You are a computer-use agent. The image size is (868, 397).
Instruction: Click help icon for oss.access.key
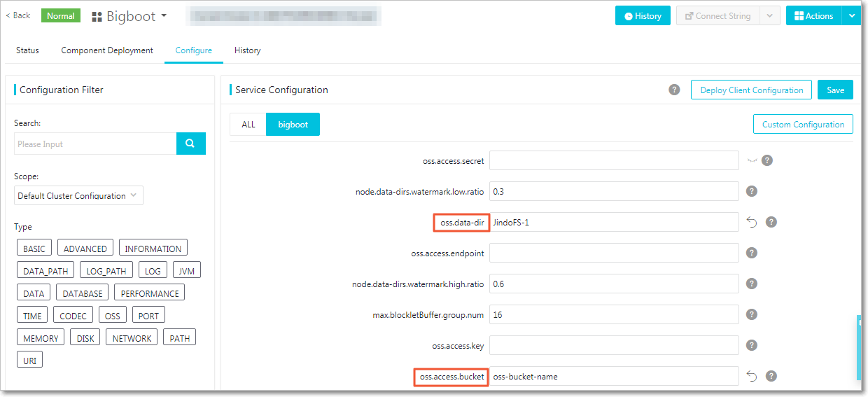(752, 345)
